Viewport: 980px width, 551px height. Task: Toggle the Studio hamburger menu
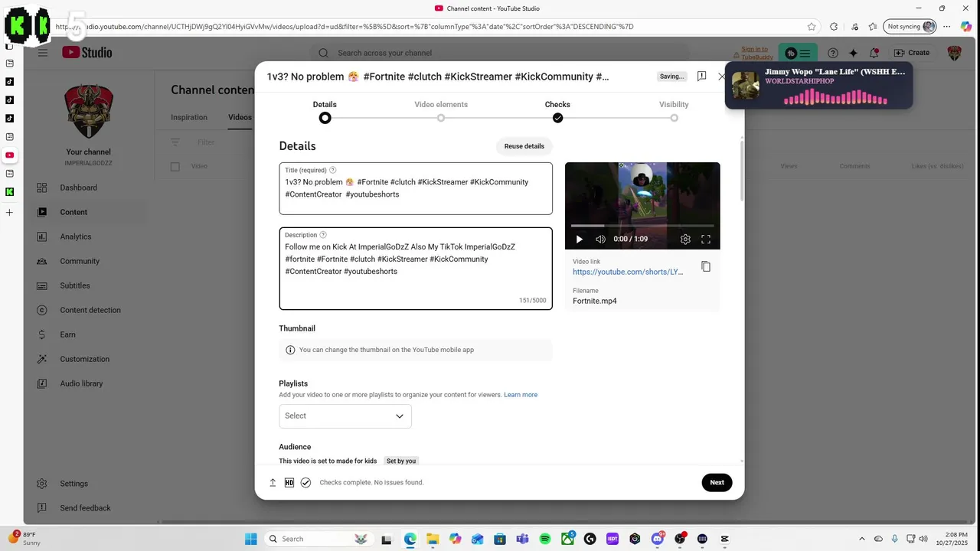[x=43, y=53]
